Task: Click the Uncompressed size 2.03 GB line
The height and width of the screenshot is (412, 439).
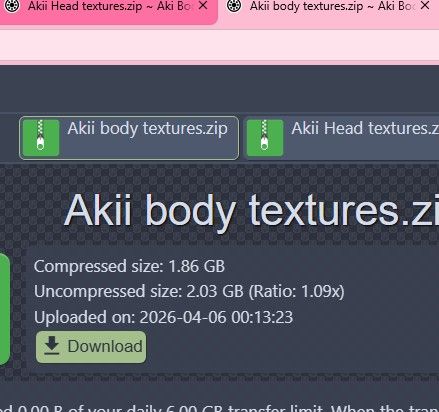Action: [x=189, y=291]
